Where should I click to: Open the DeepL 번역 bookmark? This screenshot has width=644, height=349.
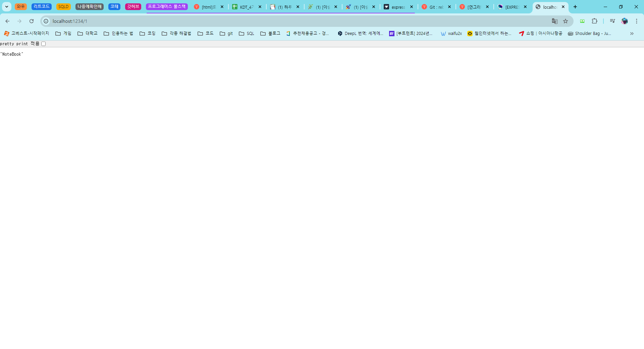361,34
